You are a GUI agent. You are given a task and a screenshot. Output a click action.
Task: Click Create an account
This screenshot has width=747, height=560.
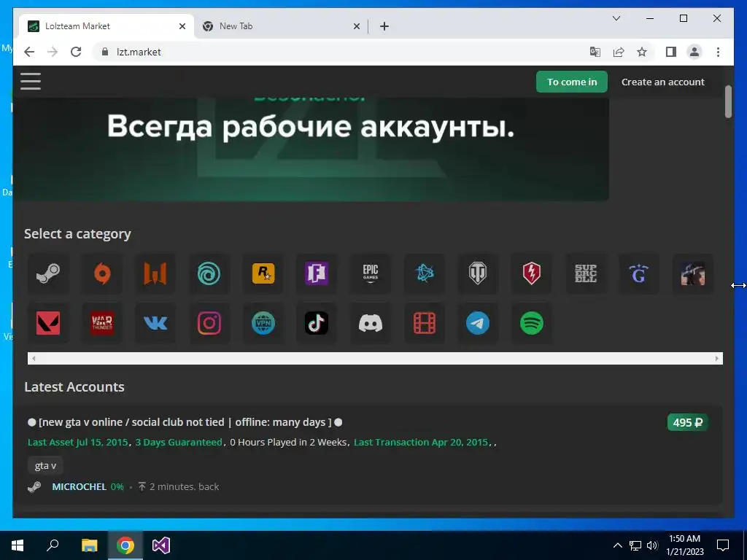662,82
